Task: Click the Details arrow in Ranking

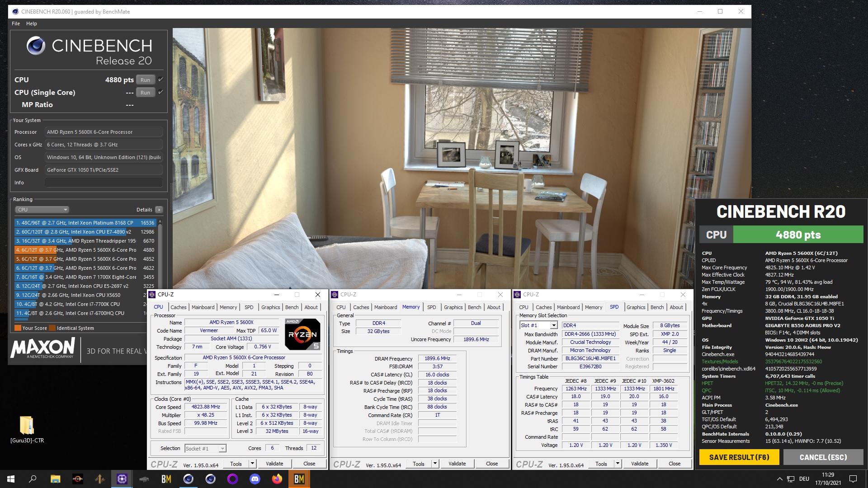Action: (x=159, y=210)
